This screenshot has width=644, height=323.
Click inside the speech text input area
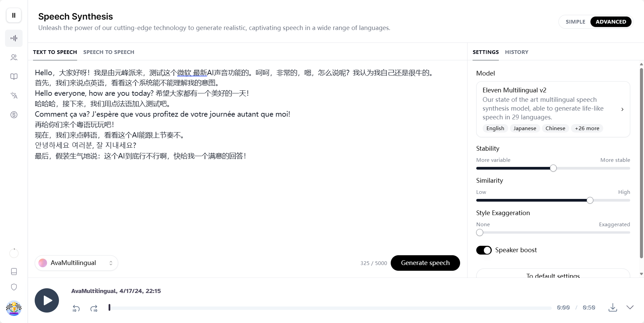[247, 157]
